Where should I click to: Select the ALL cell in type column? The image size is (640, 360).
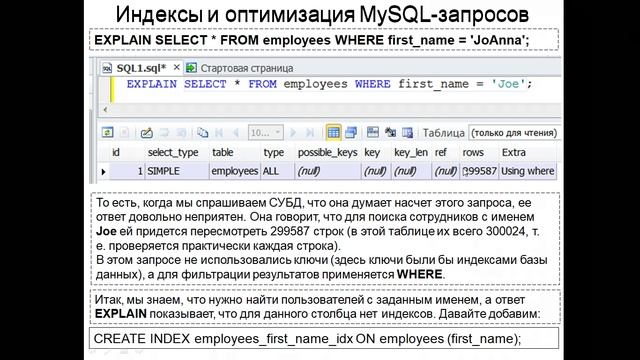pyautogui.click(x=278, y=171)
